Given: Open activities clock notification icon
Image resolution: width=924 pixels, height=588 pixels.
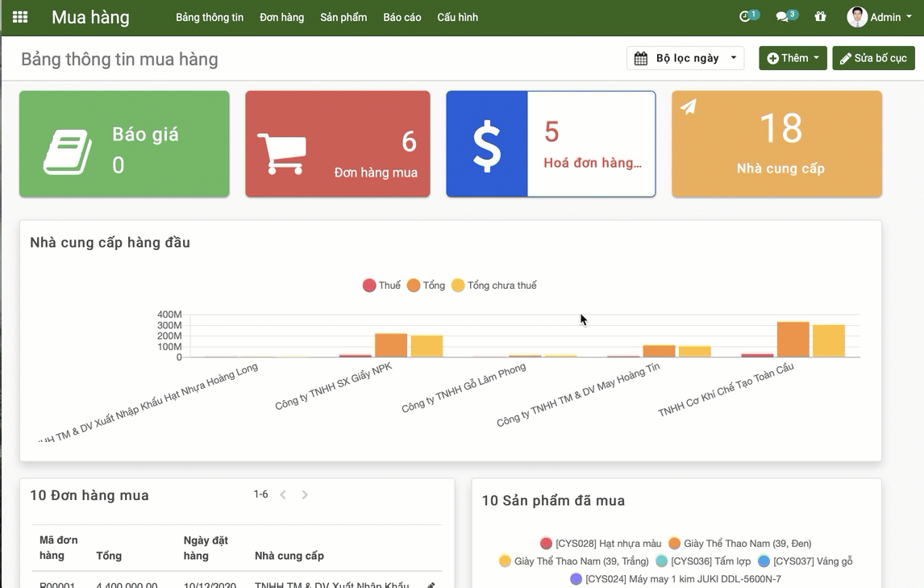Looking at the screenshot, I should tap(745, 16).
